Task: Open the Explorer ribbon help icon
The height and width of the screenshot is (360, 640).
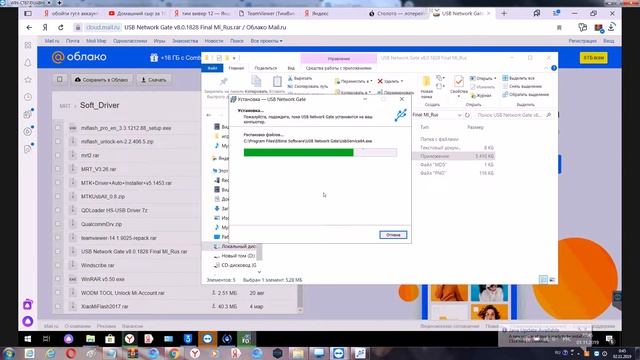Action: click(553, 68)
